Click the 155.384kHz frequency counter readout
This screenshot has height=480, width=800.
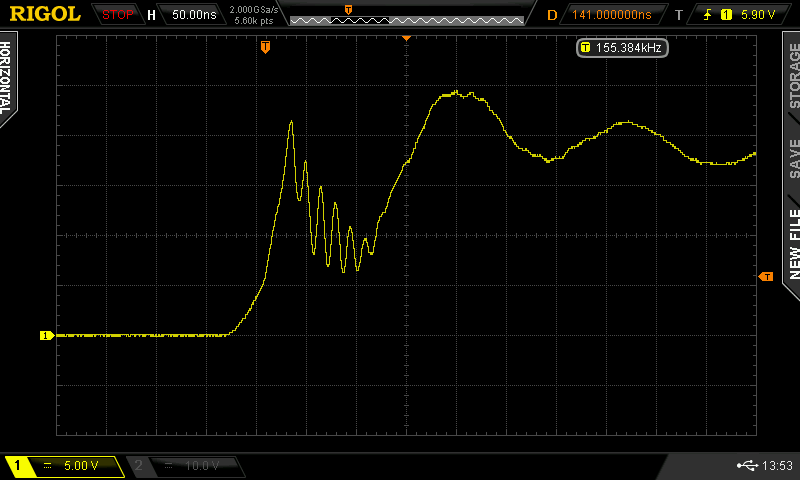[621, 47]
